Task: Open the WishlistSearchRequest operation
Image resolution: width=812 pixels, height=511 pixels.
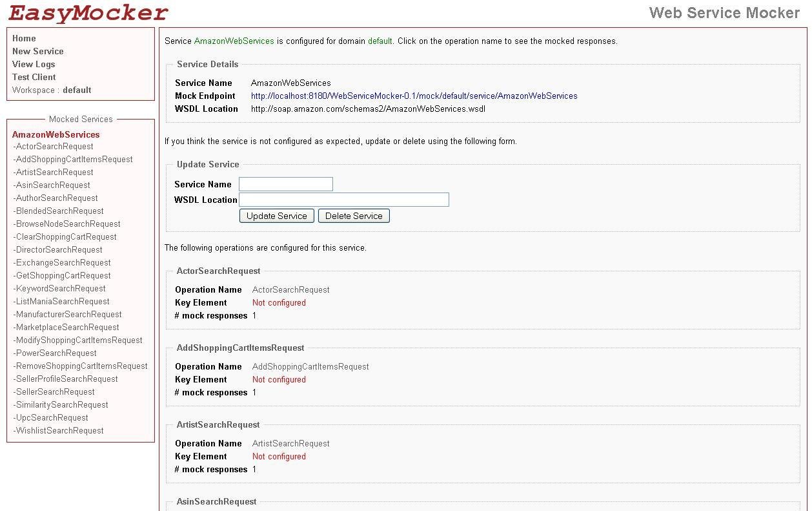Action: coord(58,430)
